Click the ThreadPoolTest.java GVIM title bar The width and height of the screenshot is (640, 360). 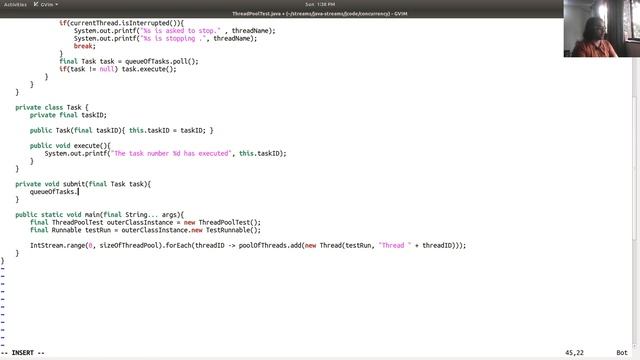[x=320, y=13]
